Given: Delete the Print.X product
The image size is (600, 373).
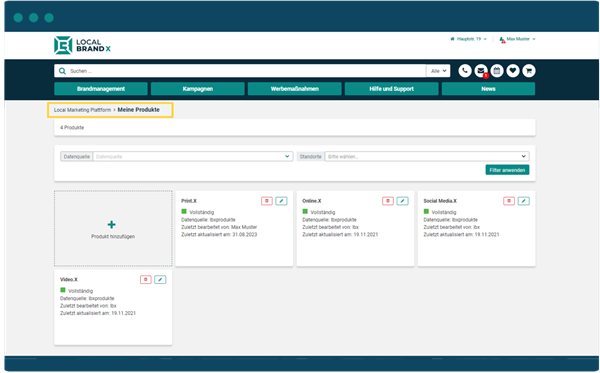Looking at the screenshot, I should 267,201.
